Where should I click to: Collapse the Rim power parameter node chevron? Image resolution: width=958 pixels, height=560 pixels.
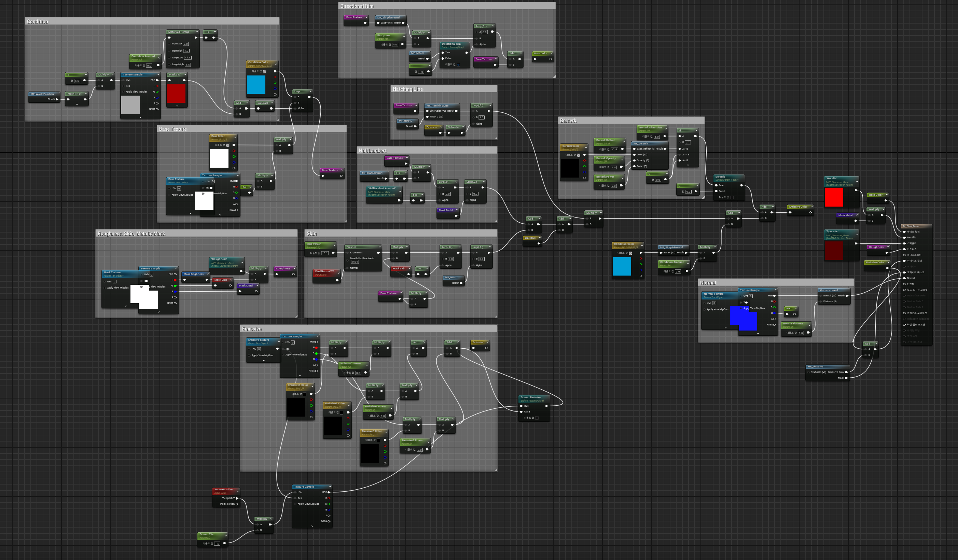click(x=403, y=37)
